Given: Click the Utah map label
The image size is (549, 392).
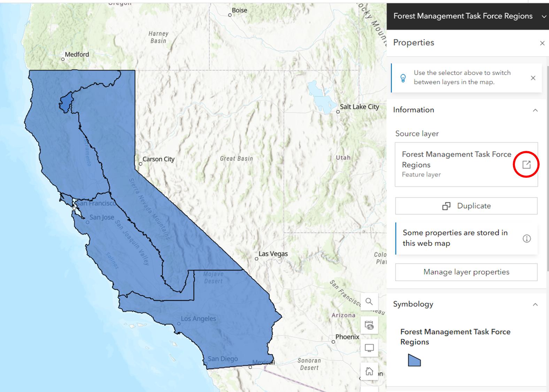Looking at the screenshot, I should (x=343, y=157).
